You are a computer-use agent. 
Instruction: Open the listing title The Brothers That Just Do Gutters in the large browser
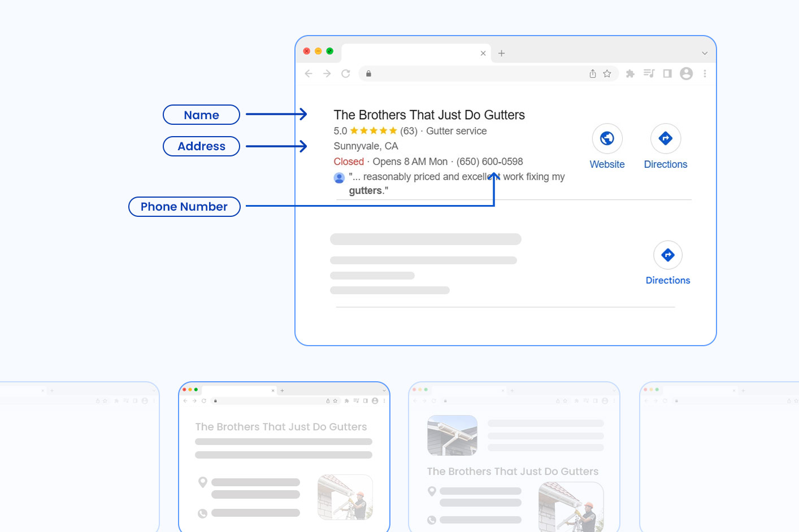(429, 115)
